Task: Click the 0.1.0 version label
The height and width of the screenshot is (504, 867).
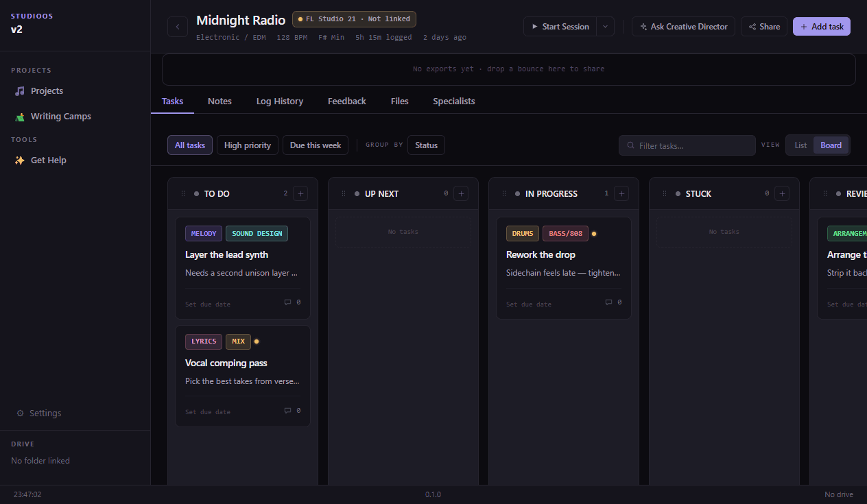Action: tap(433, 494)
